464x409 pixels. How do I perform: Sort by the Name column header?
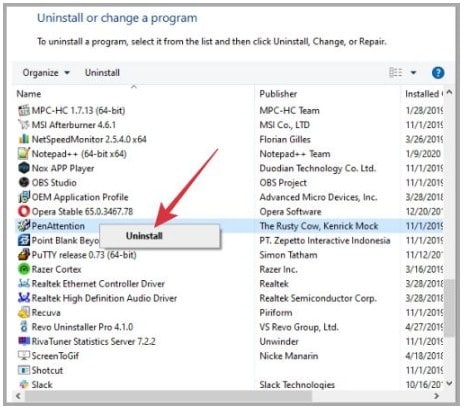tap(29, 94)
